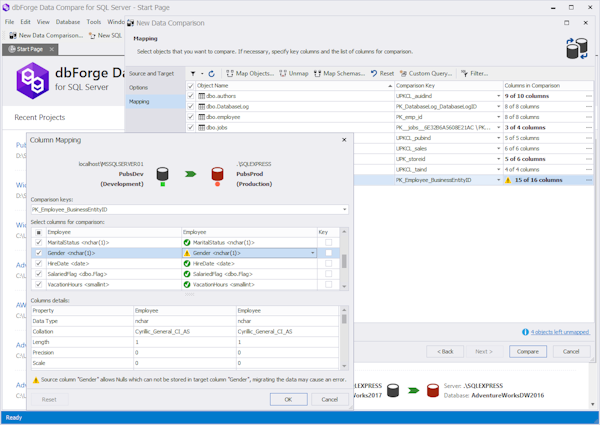
Task: Open the Custom Query tool
Action: point(426,73)
